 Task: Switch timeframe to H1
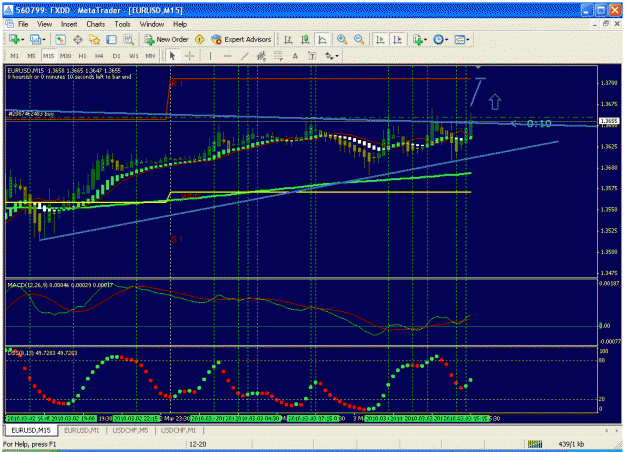pos(83,56)
